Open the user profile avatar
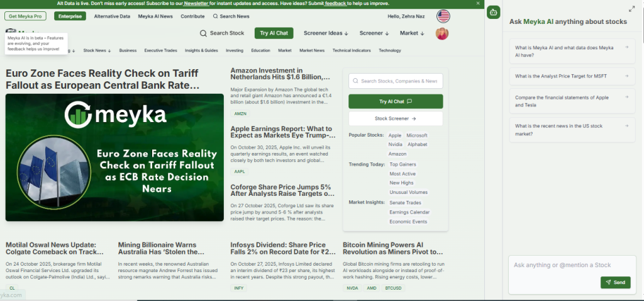 pyautogui.click(x=442, y=33)
